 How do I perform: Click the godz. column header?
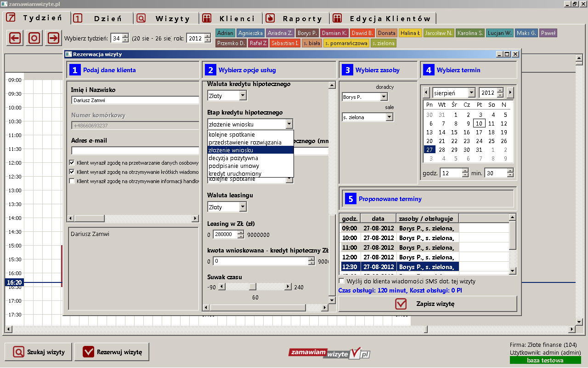point(350,218)
